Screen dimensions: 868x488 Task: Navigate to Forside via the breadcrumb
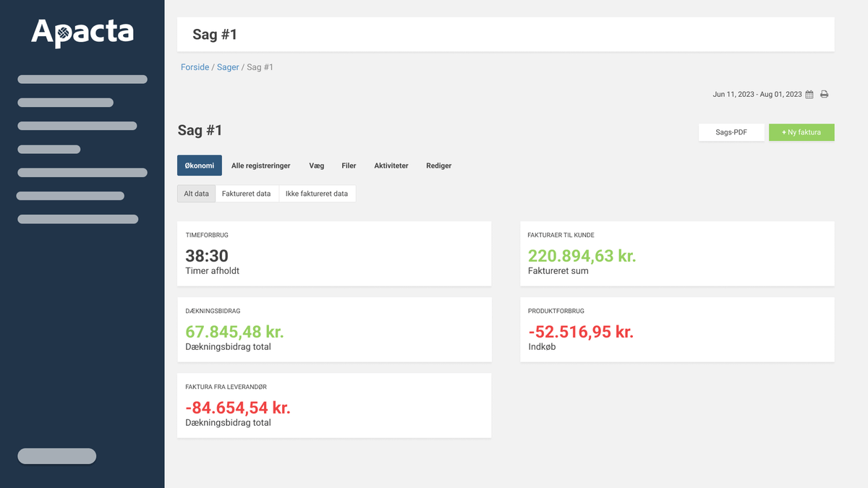coord(195,67)
